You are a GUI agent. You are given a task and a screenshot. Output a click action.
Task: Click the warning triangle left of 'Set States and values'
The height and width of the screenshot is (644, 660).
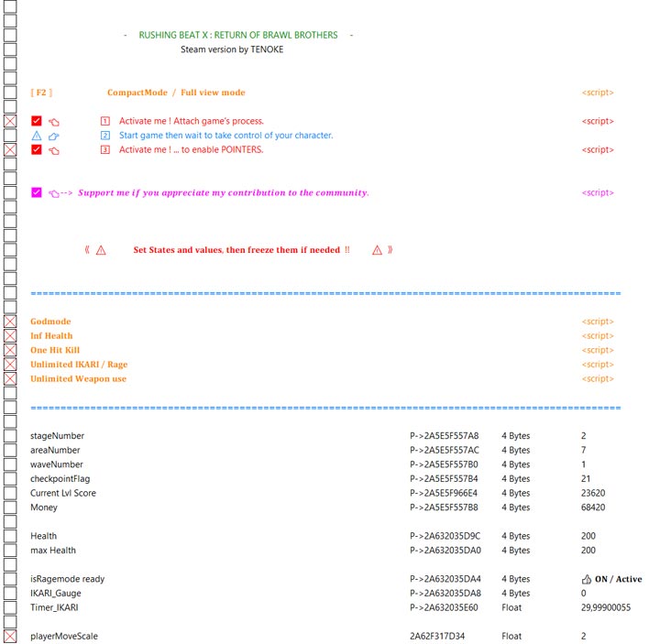click(101, 250)
